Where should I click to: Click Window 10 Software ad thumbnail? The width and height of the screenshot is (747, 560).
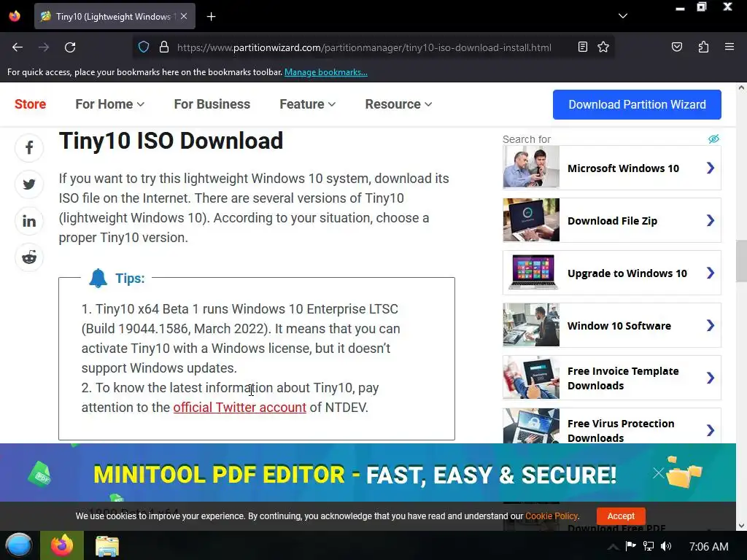(531, 324)
